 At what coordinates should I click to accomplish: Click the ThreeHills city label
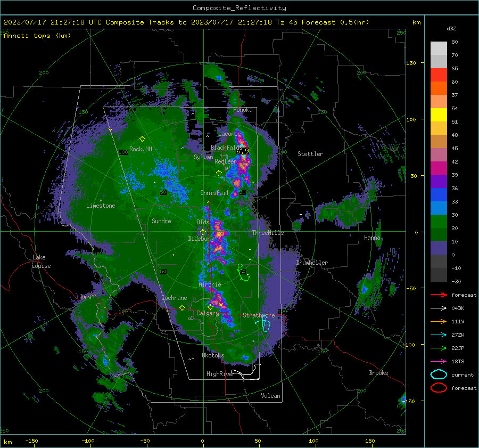point(268,233)
